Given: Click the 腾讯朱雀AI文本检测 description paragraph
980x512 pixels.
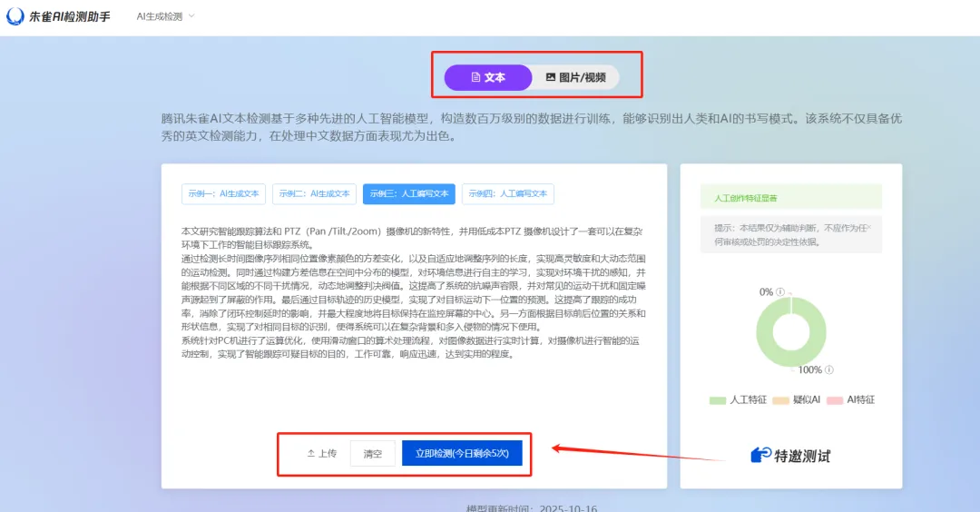Looking at the screenshot, I should (x=531, y=127).
